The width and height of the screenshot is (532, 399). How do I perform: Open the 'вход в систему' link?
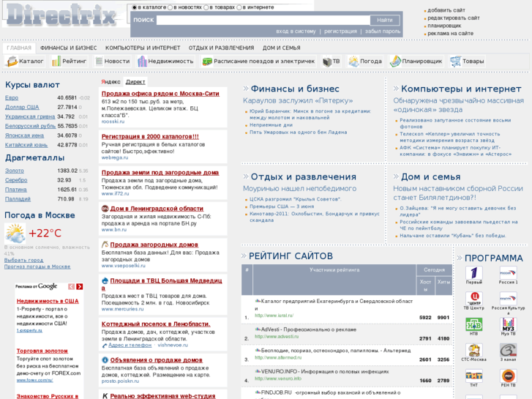[296, 31]
